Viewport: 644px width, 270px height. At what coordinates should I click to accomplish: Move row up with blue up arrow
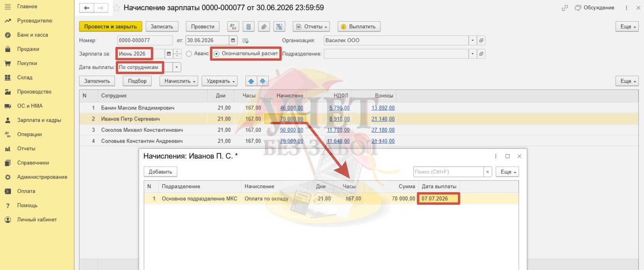coord(251,81)
